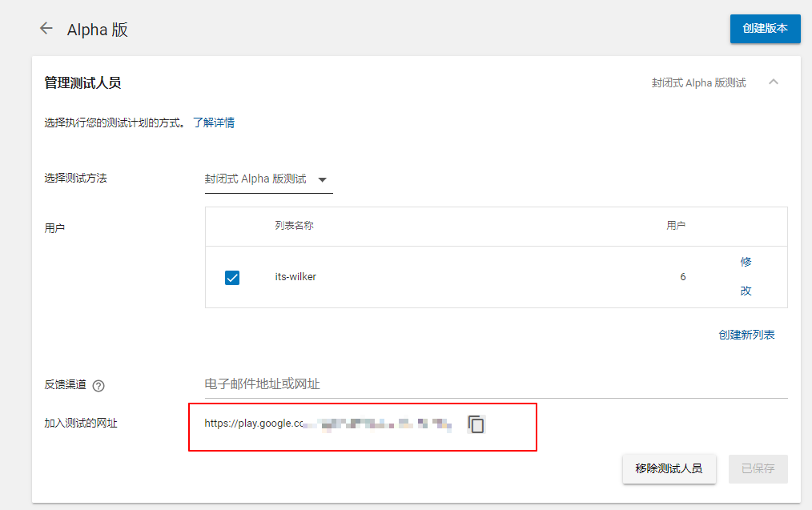Click the 移除测试人员 button

pyautogui.click(x=669, y=468)
